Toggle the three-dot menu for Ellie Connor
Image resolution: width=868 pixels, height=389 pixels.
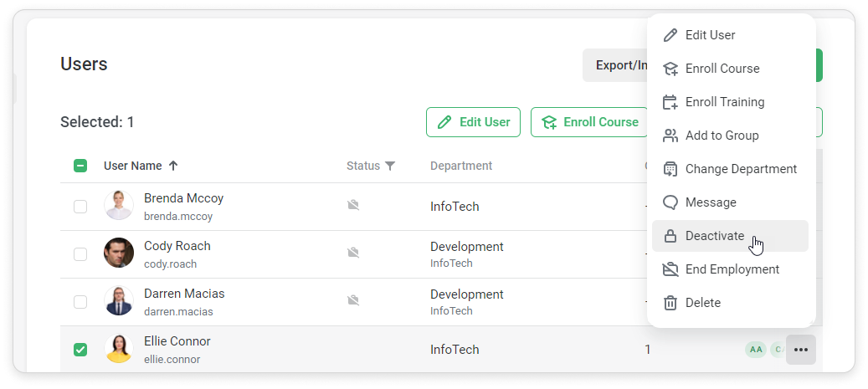801,350
